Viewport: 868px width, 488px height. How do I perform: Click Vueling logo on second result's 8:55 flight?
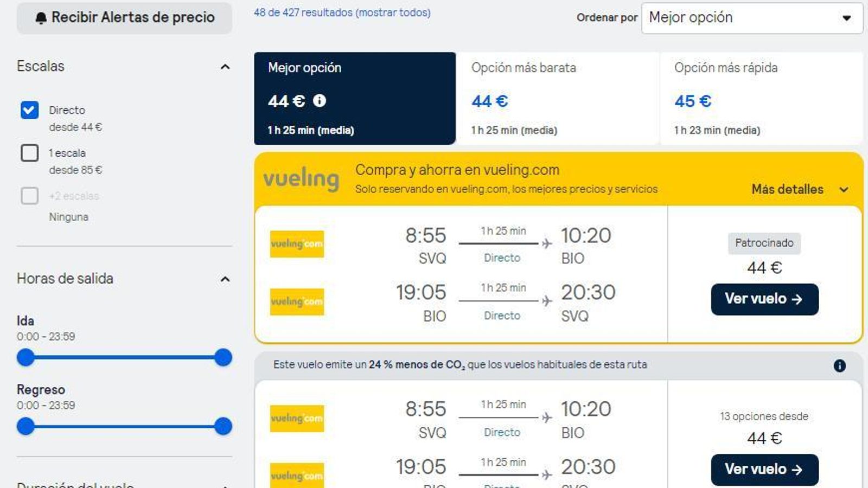[297, 418]
